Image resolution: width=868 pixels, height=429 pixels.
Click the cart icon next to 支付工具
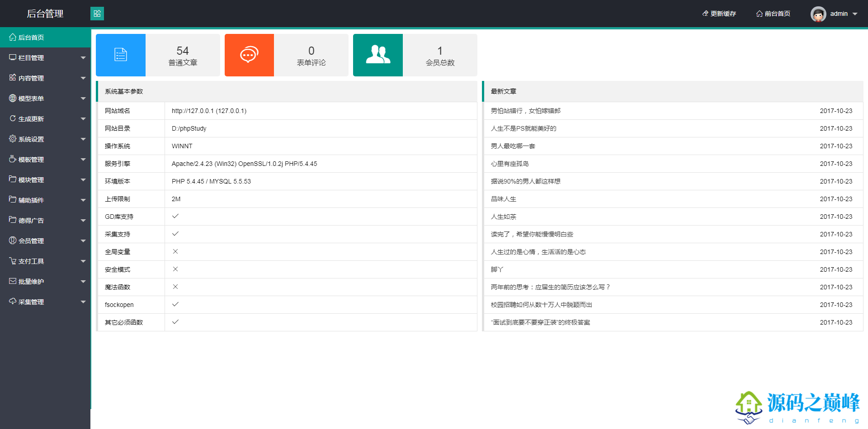(x=13, y=261)
